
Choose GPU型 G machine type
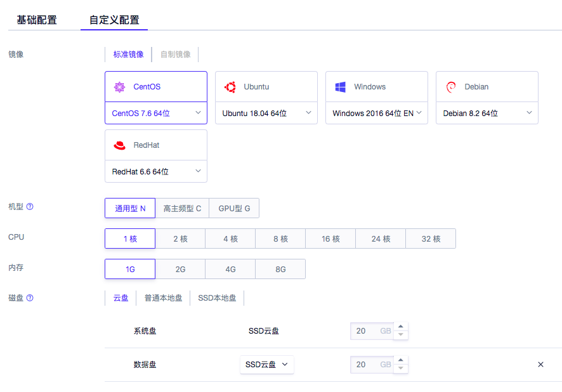point(234,209)
